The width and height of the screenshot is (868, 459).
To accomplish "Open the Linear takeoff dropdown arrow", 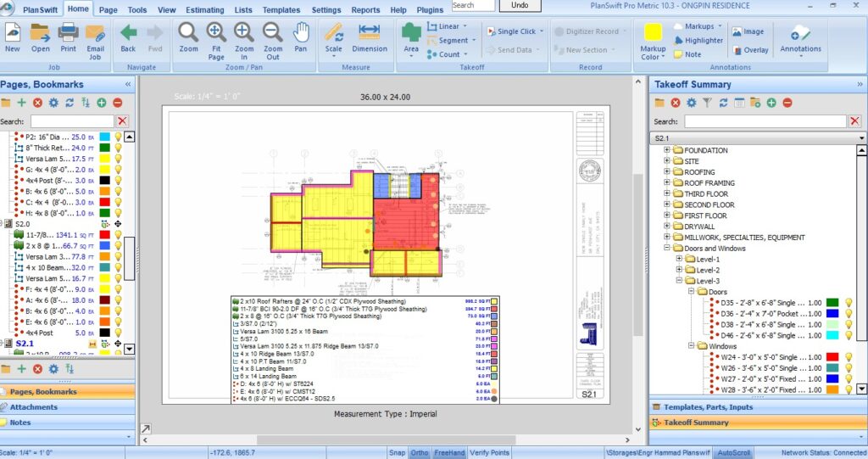I will [465, 26].
